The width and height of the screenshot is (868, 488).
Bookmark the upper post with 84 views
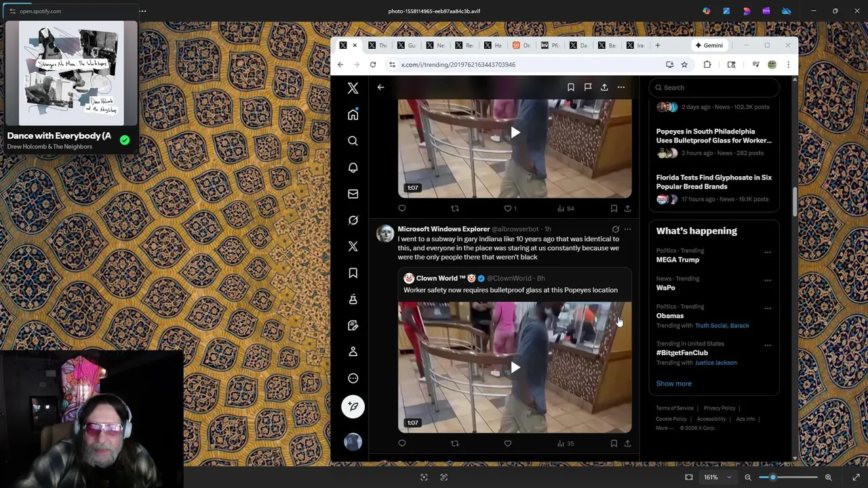(x=614, y=208)
